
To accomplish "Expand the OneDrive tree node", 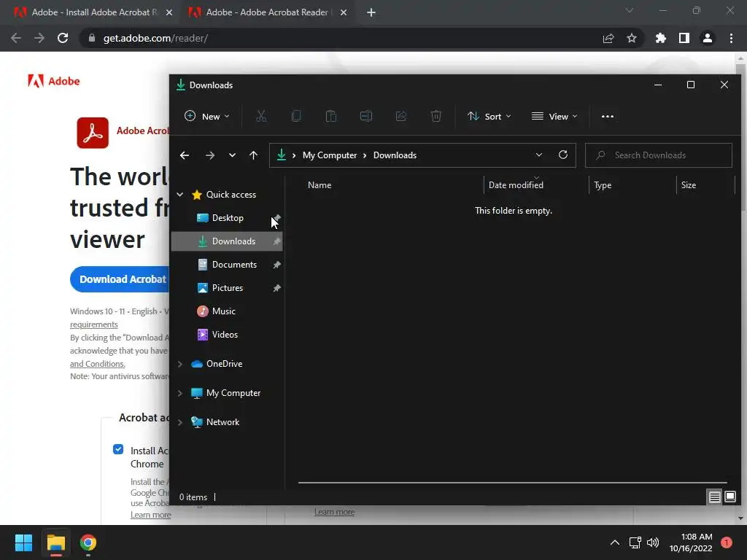I will 180,364.
